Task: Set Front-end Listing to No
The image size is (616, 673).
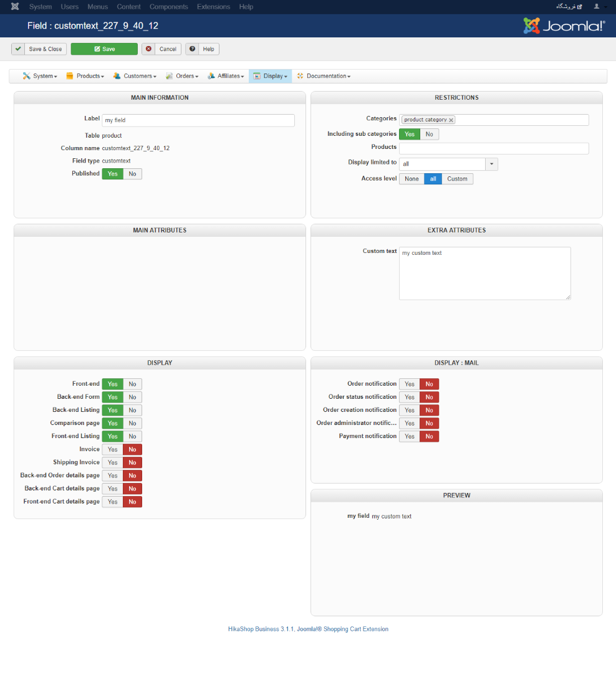Action: click(x=132, y=436)
